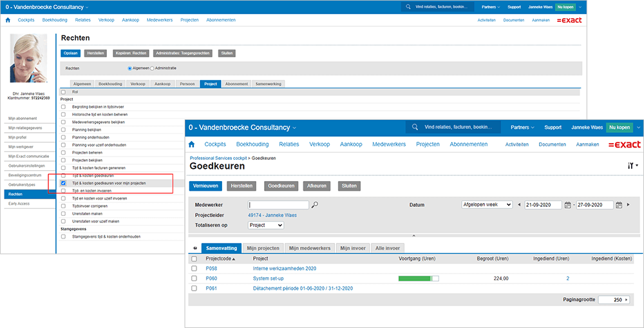The width and height of the screenshot is (644, 328).
Task: Open the Totaliseren op Project dropdown
Action: 266,226
